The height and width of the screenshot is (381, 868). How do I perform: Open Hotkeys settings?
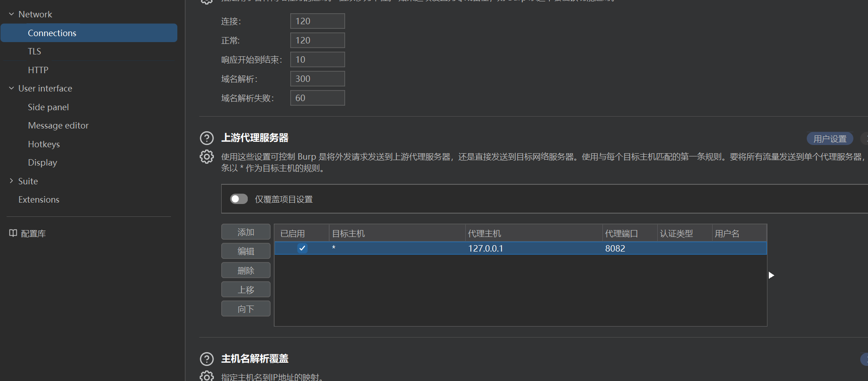point(44,144)
